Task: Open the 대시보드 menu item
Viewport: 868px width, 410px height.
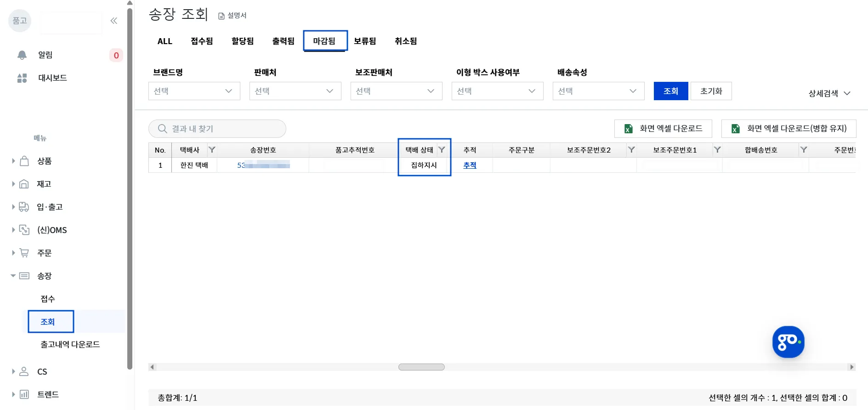Action: (52, 78)
